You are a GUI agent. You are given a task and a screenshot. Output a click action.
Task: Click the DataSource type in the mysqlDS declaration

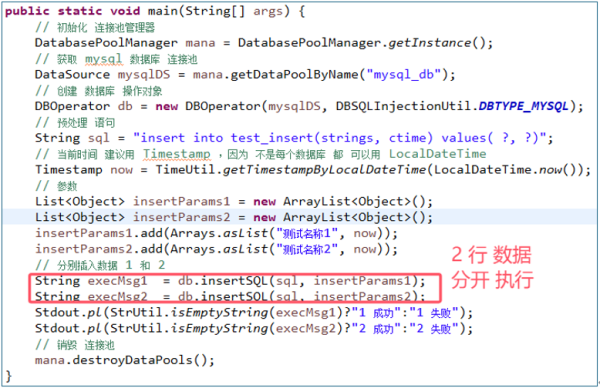[72, 74]
